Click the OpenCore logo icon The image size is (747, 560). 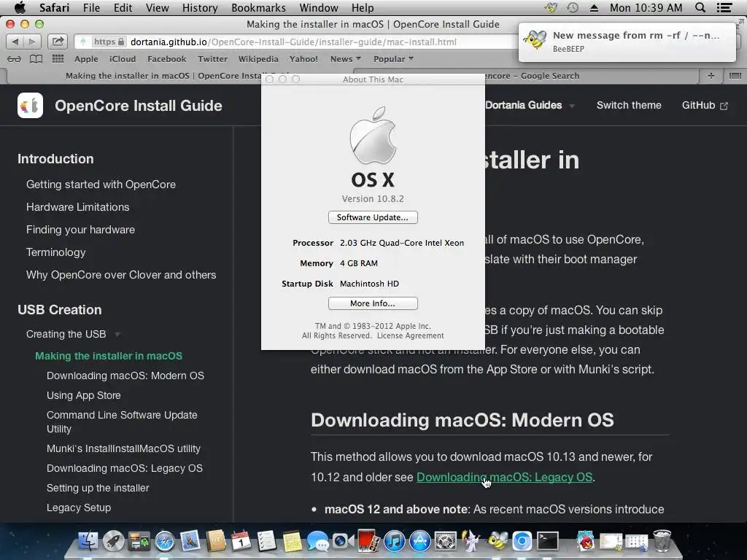30,105
